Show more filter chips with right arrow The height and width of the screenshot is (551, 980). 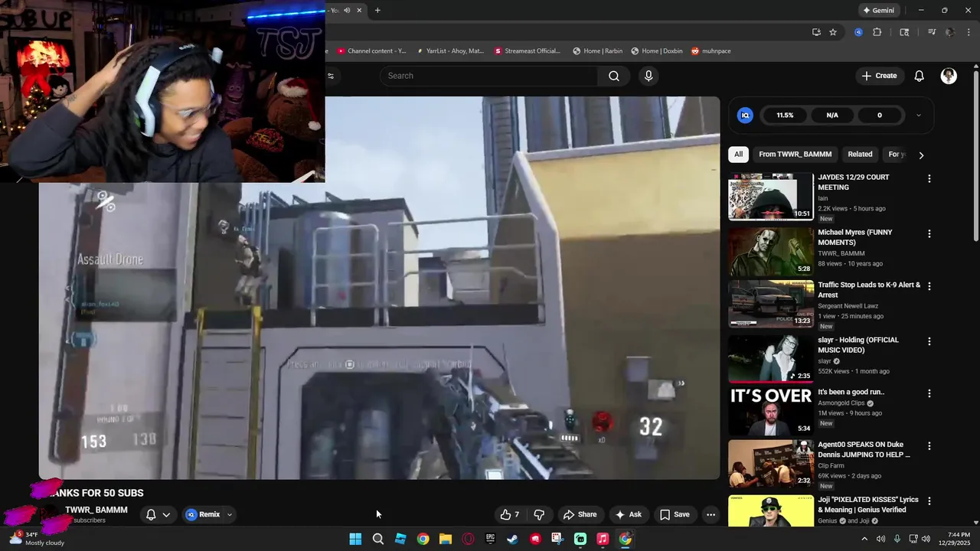click(x=921, y=155)
